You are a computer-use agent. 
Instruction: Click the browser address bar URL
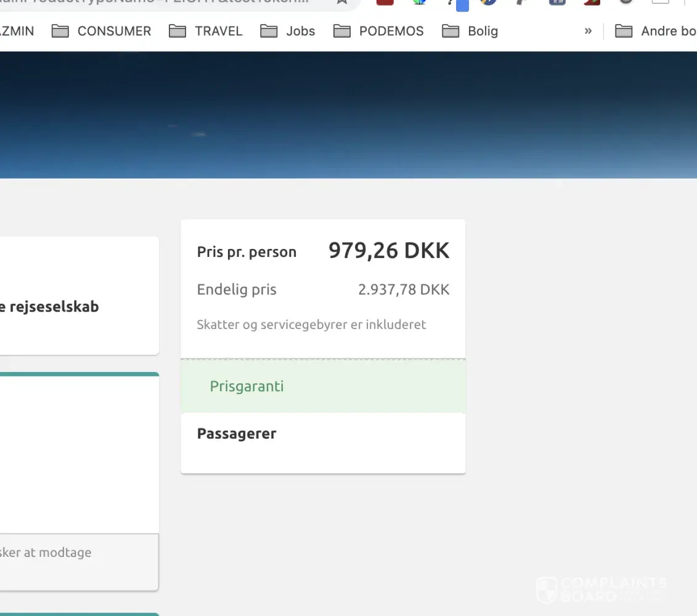pos(154,2)
